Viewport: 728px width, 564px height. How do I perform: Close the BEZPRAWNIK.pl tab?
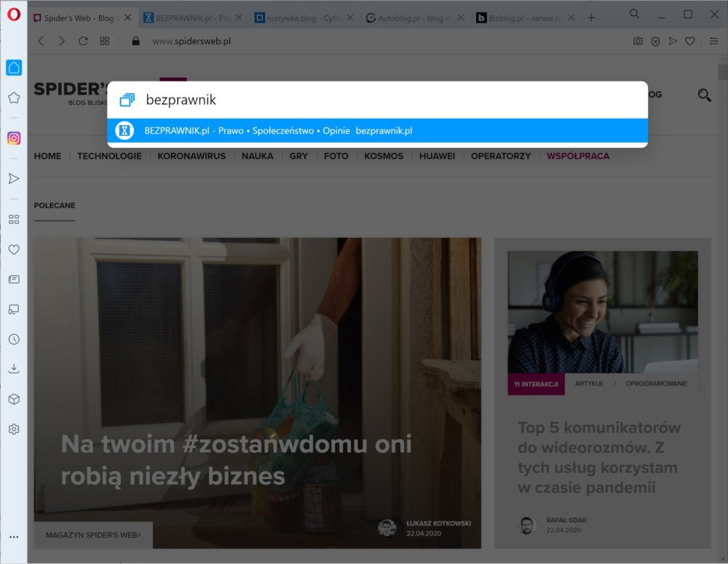coord(239,17)
